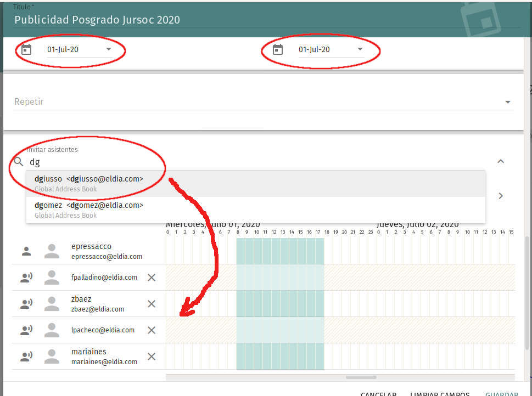Image resolution: width=532 pixels, height=396 pixels.
Task: Click the search magnifier icon for attendees
Action: [x=19, y=162]
